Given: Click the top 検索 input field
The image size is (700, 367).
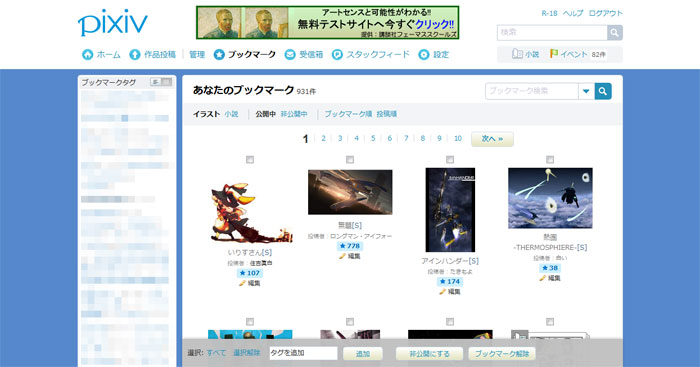Looking at the screenshot, I should point(552,33).
